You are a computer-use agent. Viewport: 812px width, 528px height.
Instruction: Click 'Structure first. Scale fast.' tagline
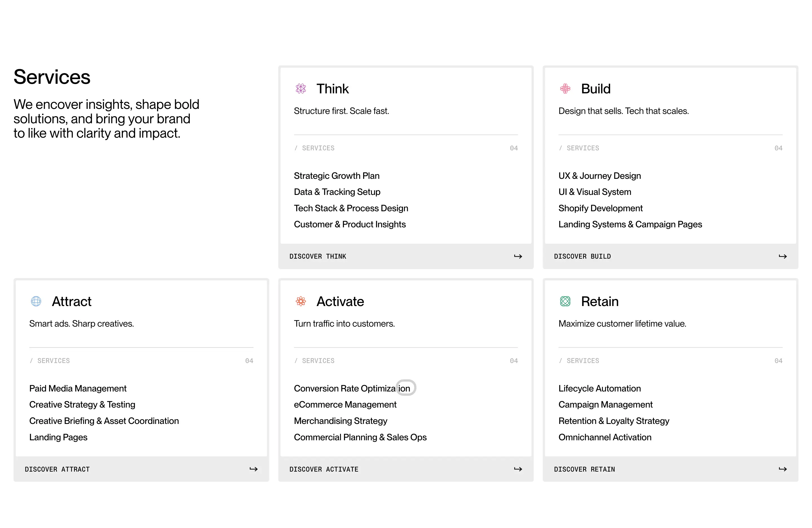[341, 111]
